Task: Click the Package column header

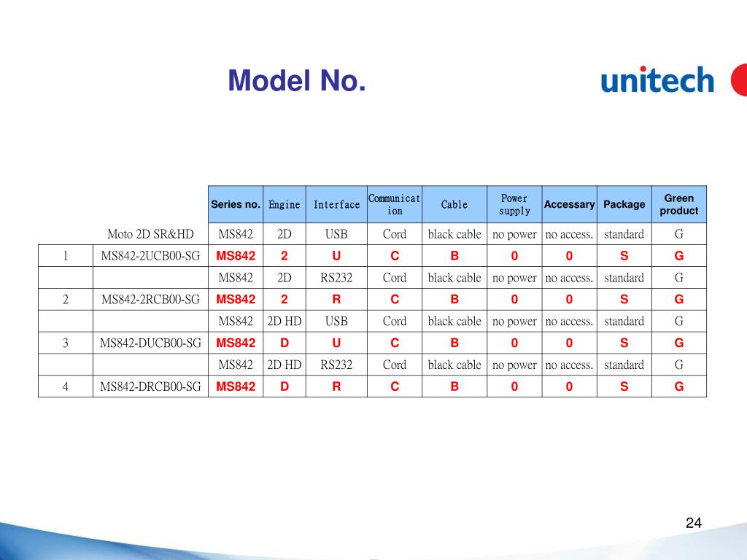Action: (624, 204)
